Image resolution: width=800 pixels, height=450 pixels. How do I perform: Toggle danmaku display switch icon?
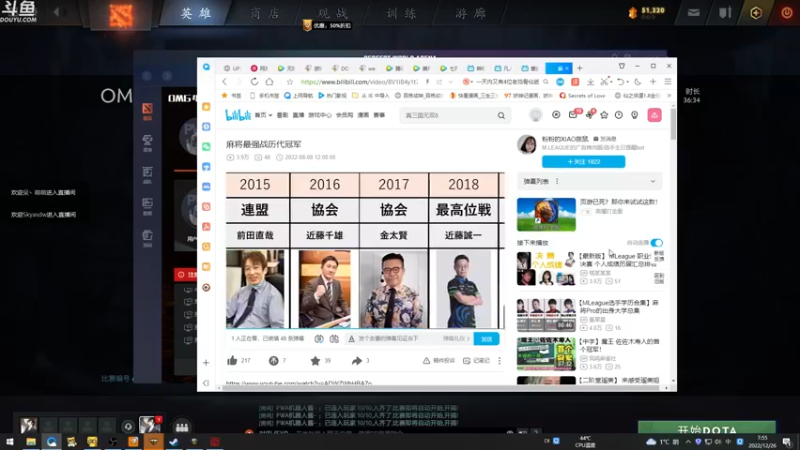coord(319,339)
